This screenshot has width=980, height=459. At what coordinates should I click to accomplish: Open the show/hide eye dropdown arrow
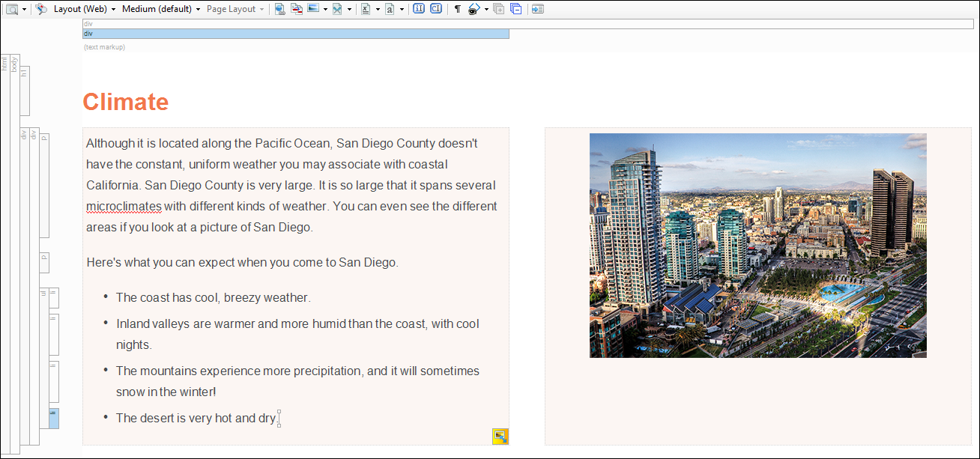[x=486, y=9]
